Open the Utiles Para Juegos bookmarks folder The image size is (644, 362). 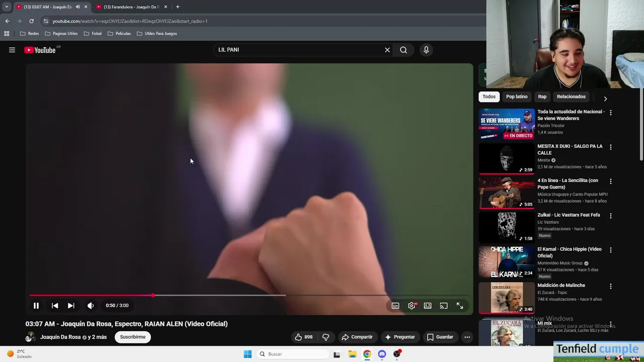point(157,33)
